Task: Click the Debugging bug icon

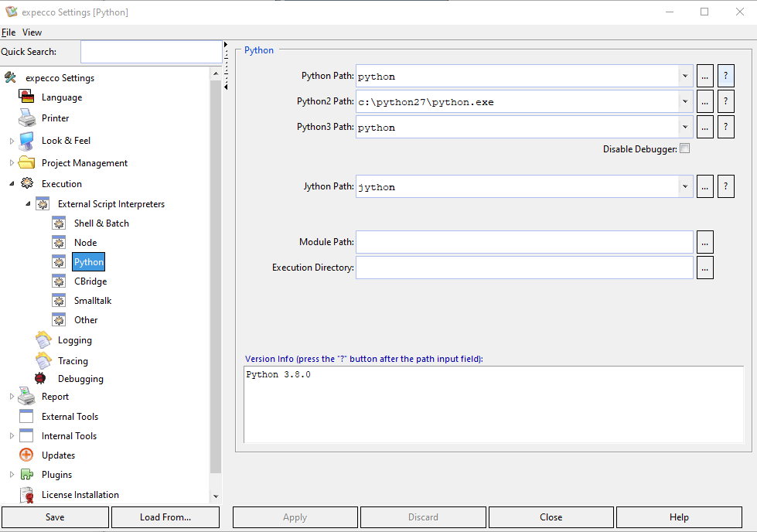Action: pyautogui.click(x=41, y=379)
